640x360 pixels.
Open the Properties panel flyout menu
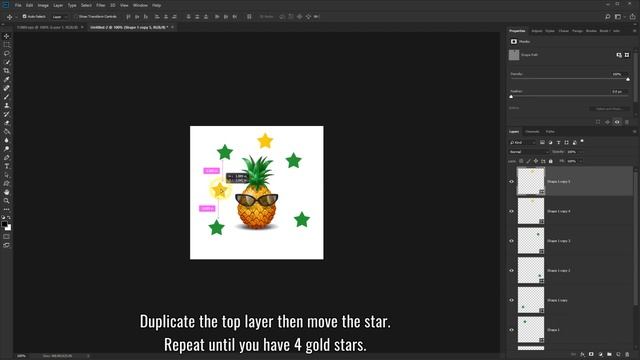click(x=634, y=31)
